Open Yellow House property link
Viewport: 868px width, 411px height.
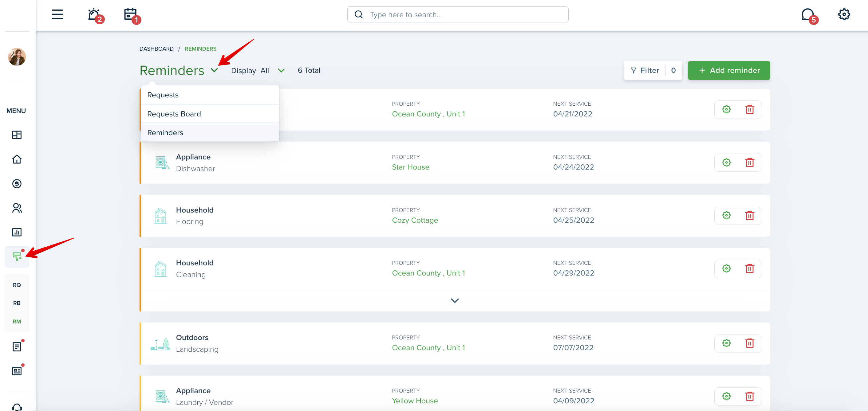point(415,401)
